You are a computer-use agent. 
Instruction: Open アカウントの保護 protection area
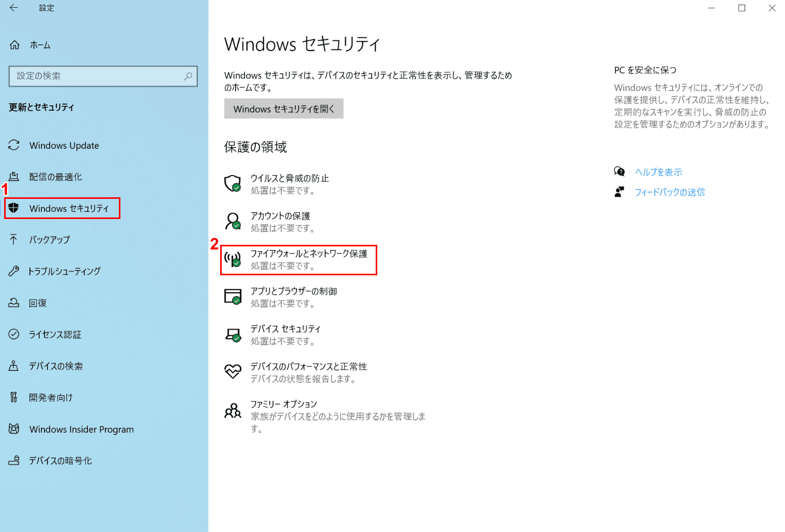pyautogui.click(x=280, y=222)
